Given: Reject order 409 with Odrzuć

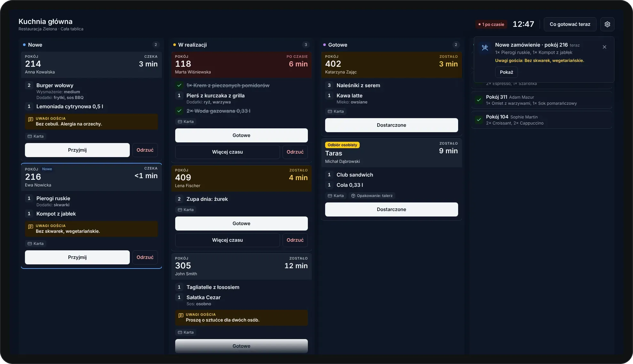Looking at the screenshot, I should click(295, 240).
